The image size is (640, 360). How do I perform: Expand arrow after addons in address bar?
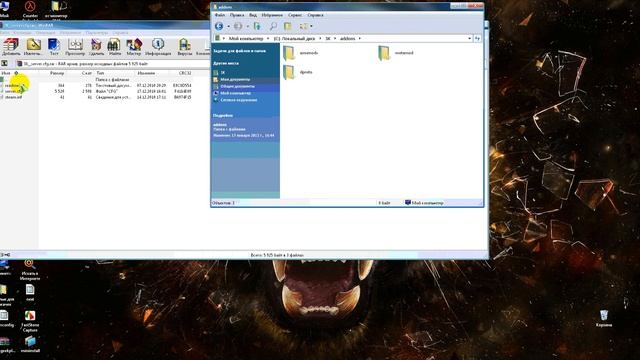[360, 38]
